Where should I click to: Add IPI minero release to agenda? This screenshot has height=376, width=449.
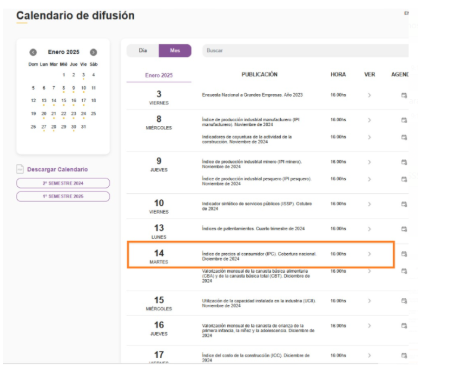[x=404, y=162]
